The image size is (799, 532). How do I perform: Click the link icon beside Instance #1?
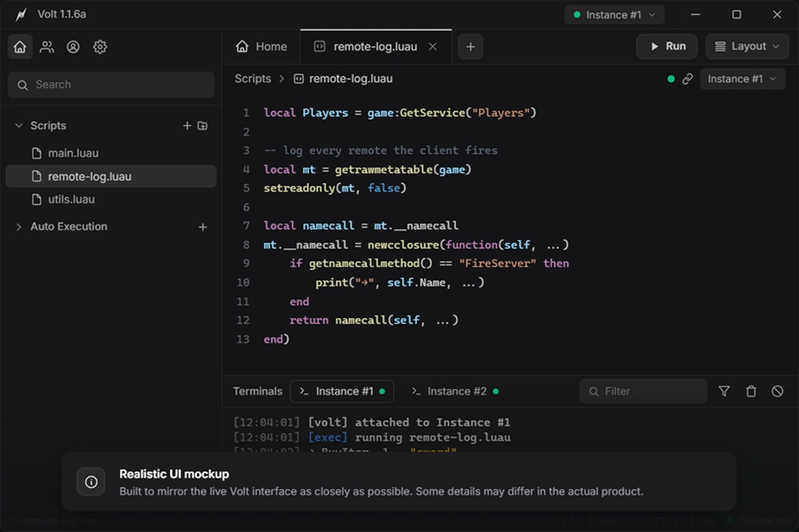(687, 79)
